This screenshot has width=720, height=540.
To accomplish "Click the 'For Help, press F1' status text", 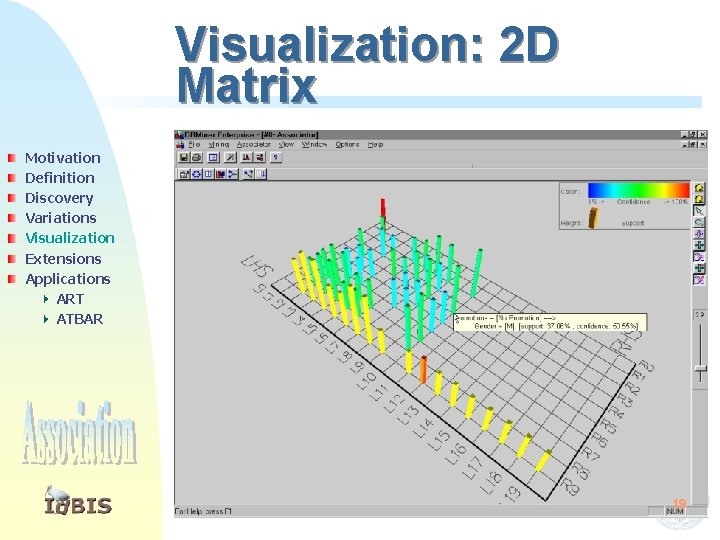I will click(x=203, y=511).
